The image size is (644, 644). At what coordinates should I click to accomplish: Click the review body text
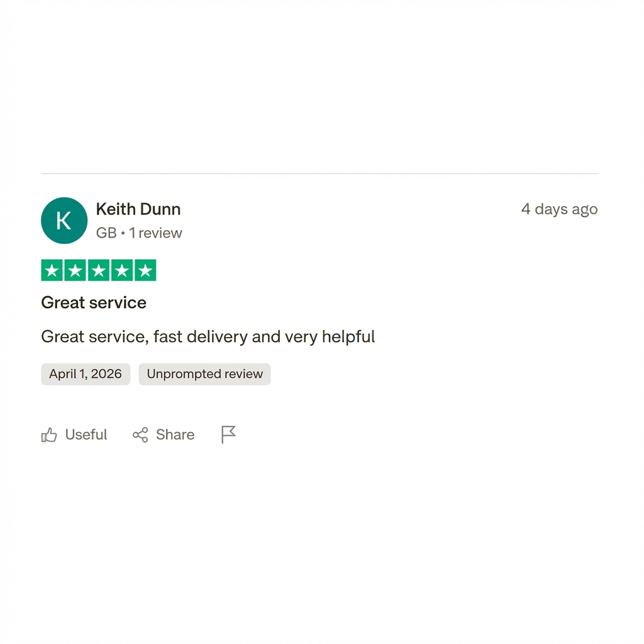tap(208, 337)
